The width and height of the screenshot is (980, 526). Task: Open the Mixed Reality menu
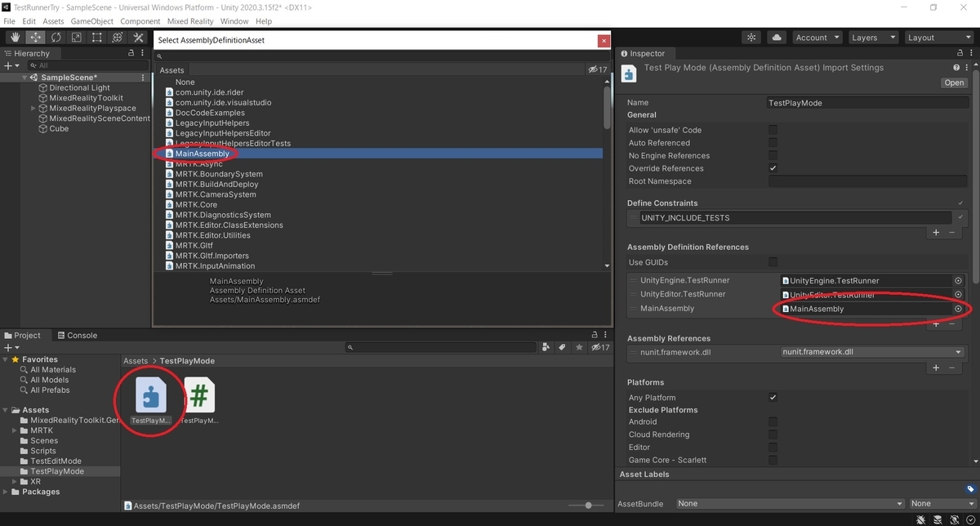point(190,21)
